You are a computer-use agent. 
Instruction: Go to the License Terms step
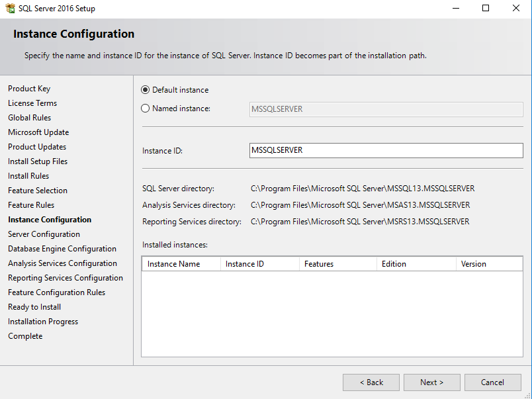[32, 103]
